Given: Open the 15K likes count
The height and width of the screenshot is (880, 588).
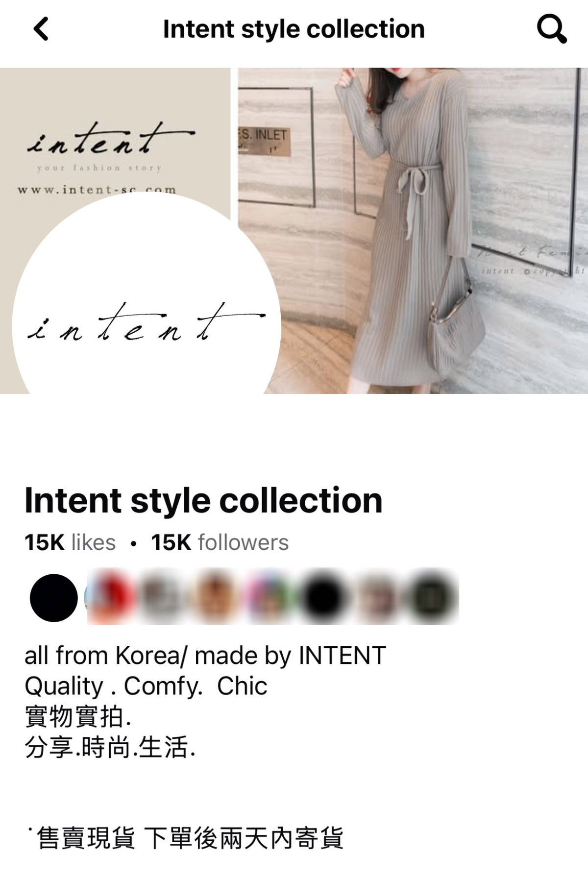Looking at the screenshot, I should (x=70, y=542).
